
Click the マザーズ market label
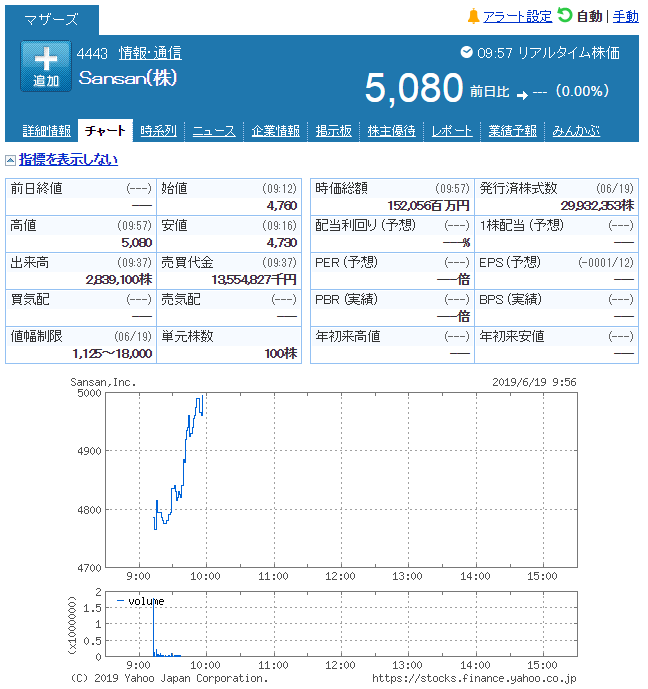click(x=51, y=19)
